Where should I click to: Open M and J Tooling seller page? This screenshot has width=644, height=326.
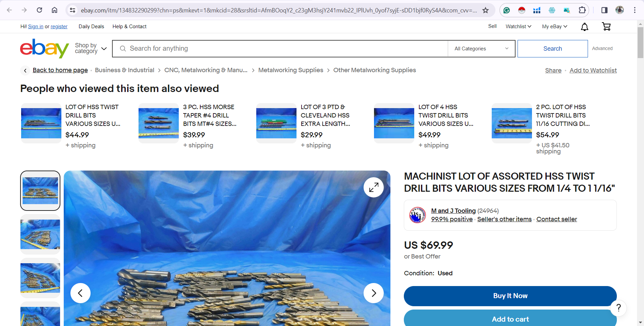tap(453, 211)
